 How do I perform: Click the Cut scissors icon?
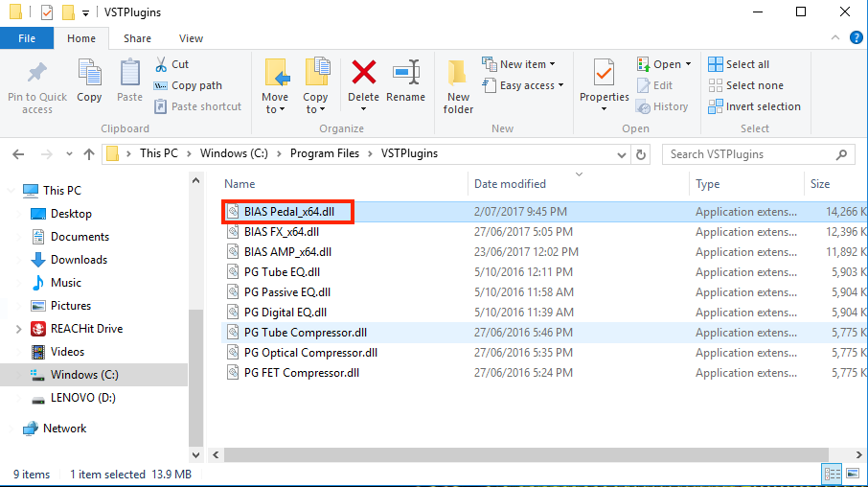161,64
